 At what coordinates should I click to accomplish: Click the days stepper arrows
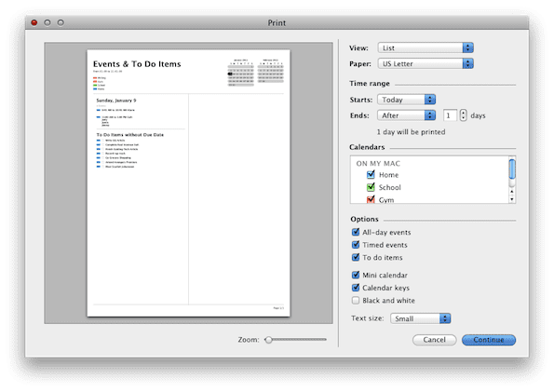pos(463,115)
